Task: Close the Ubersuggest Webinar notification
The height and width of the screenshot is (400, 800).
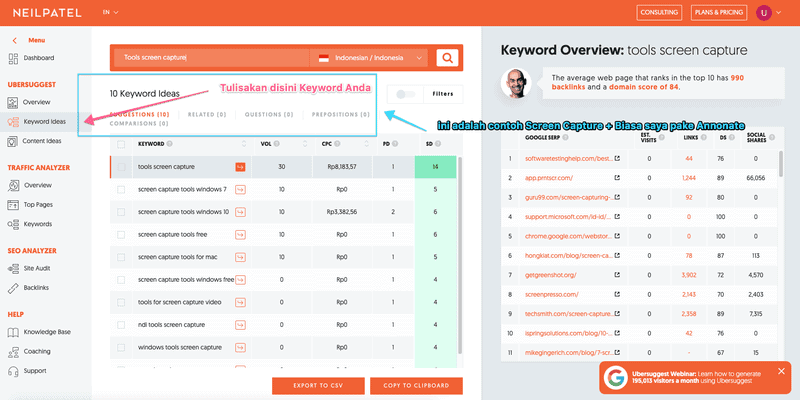Action: tap(781, 371)
